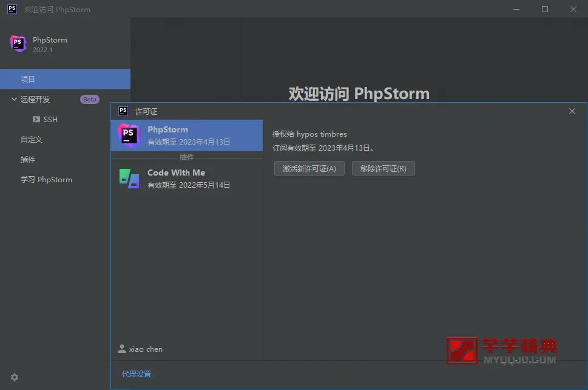This screenshot has width=588, height=390.
Task: Close the PhpStorm welcome window
Action: pyautogui.click(x=573, y=9)
